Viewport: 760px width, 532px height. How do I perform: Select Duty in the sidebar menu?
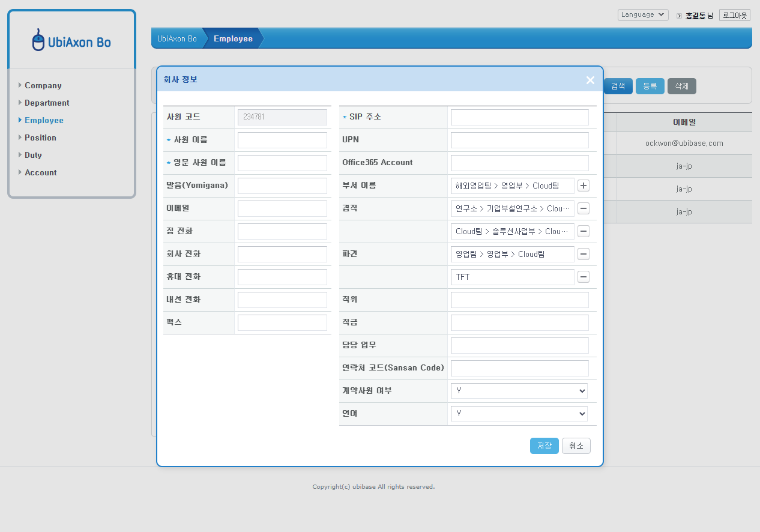(x=32, y=155)
